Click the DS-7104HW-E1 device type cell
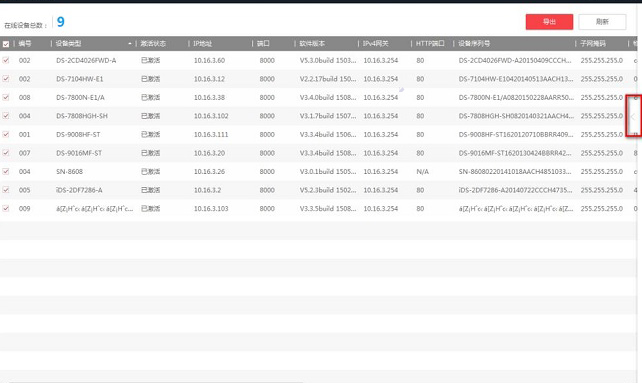The image size is (644, 383). pyautogui.click(x=80, y=79)
